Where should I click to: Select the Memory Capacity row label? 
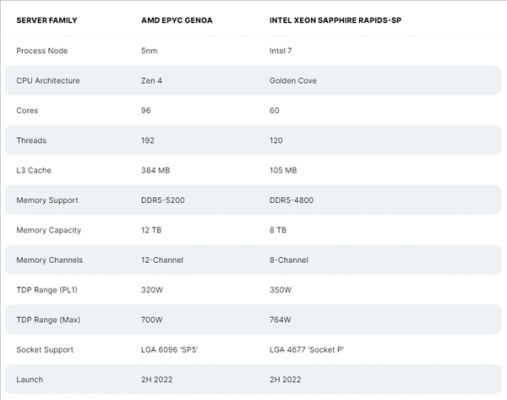(49, 230)
